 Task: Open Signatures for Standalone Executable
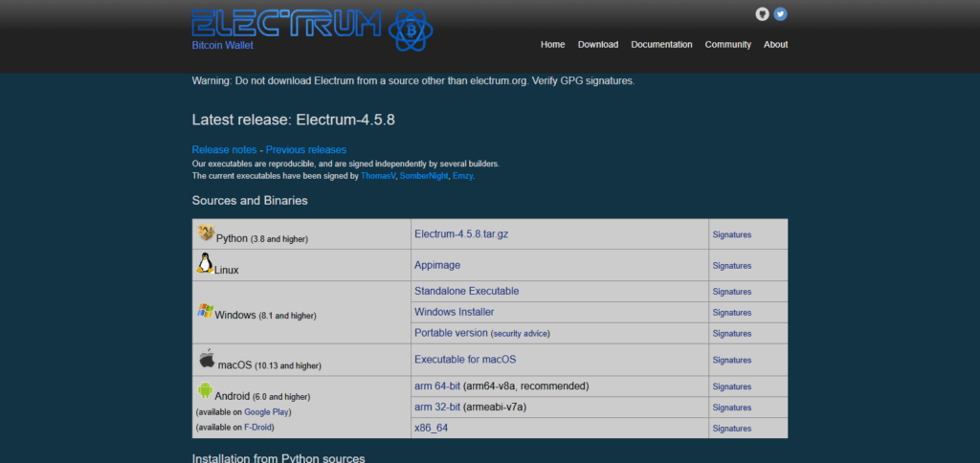(732, 292)
